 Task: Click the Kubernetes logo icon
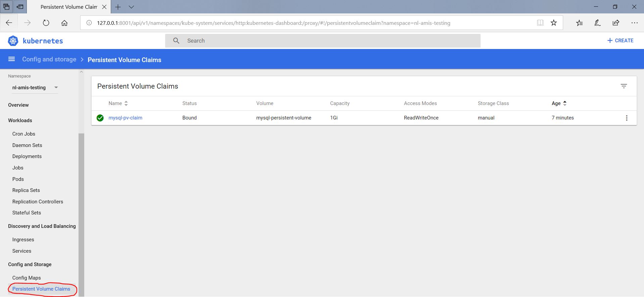coord(13,41)
